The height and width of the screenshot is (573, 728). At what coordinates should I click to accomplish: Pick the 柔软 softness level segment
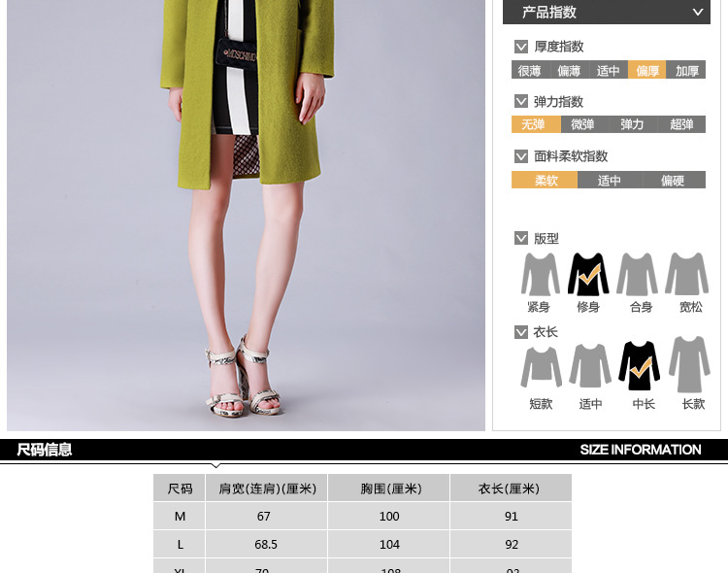tap(545, 180)
